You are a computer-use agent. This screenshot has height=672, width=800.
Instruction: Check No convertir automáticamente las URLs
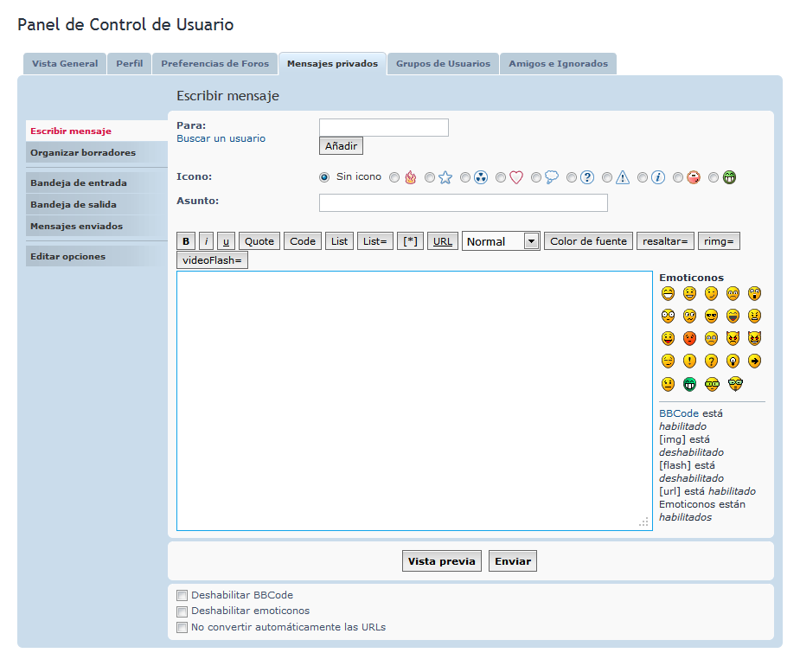coord(182,627)
